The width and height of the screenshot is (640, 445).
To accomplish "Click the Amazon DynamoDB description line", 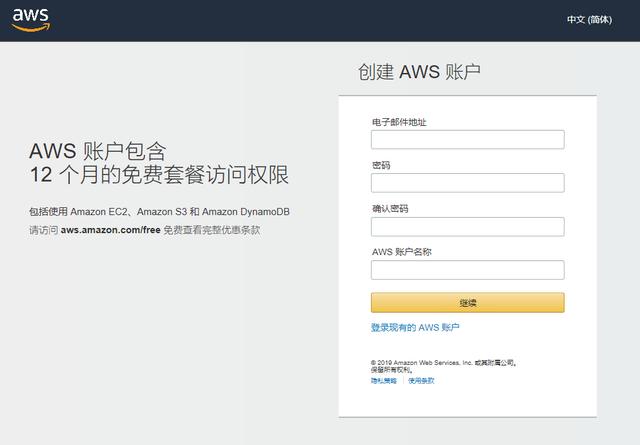I will pyautogui.click(x=159, y=211).
